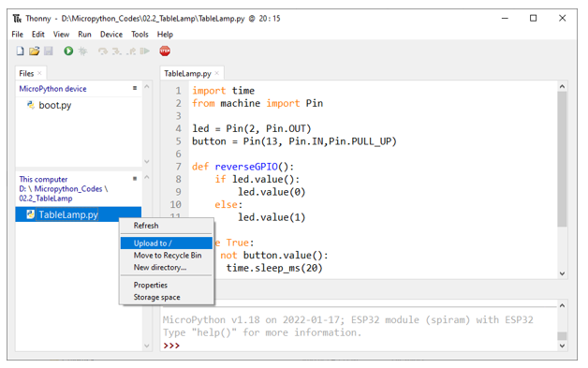
Task: Close the Files panel tab
Action: (x=39, y=73)
